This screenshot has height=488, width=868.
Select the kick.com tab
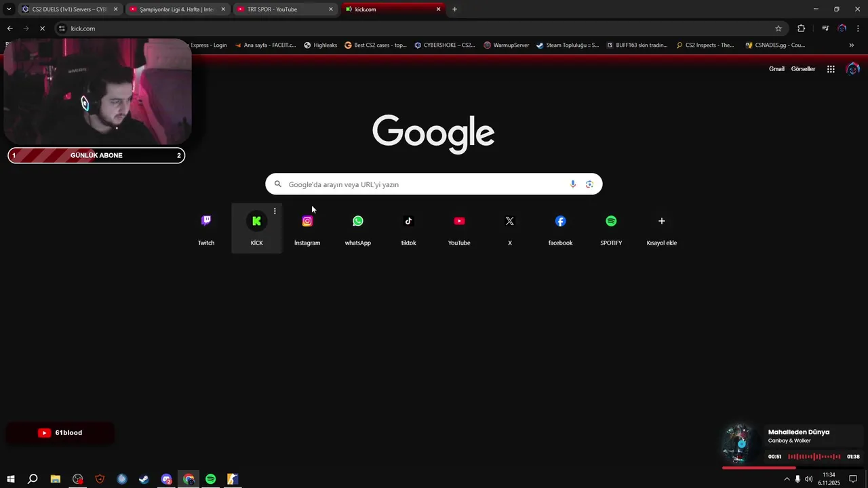(392, 9)
